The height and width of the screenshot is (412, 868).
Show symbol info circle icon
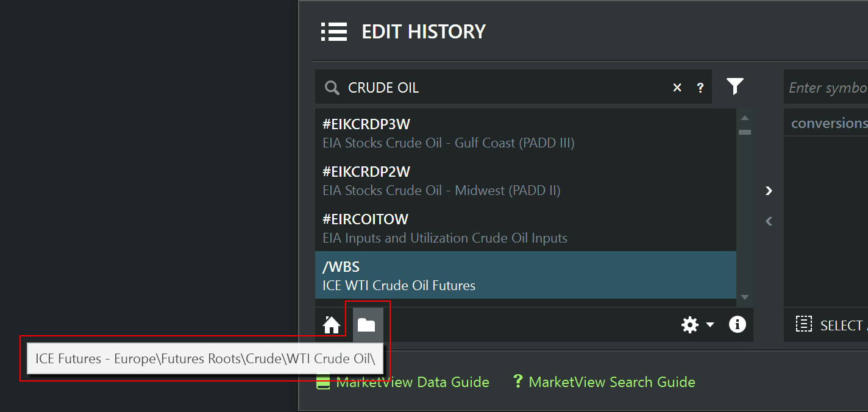click(738, 324)
